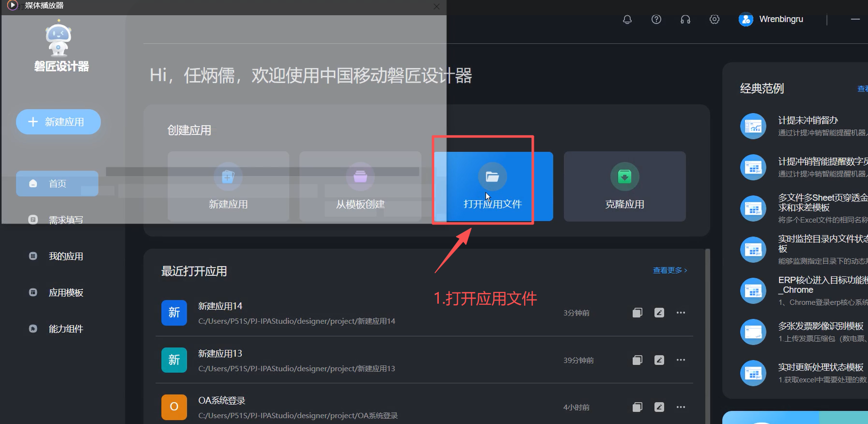Open the help question-mark icon
The height and width of the screenshot is (424, 868).
656,19
